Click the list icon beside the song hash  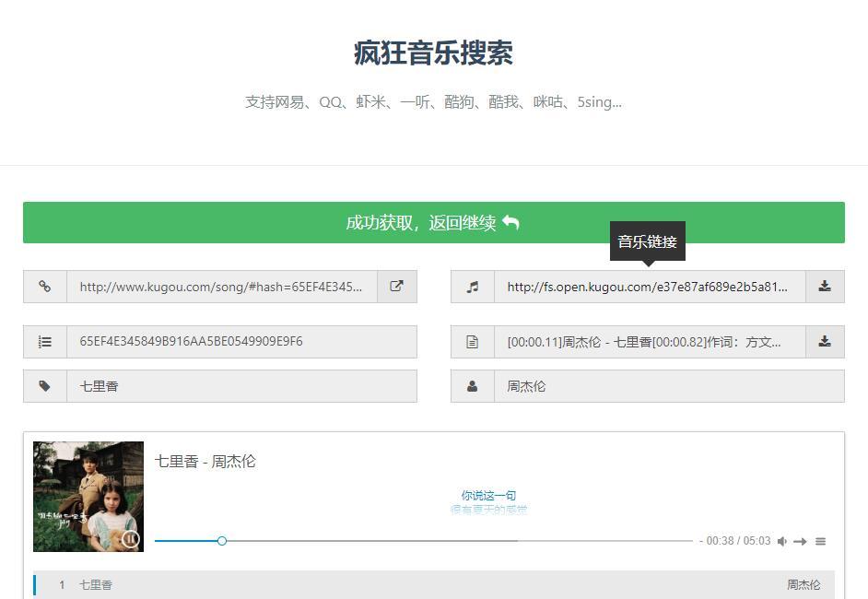[x=45, y=342]
